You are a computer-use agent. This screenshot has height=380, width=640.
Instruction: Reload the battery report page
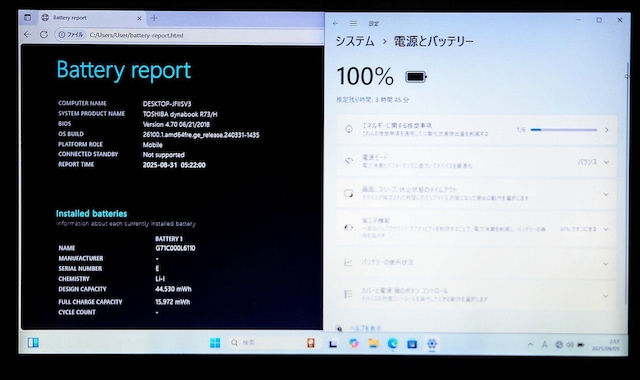point(44,35)
